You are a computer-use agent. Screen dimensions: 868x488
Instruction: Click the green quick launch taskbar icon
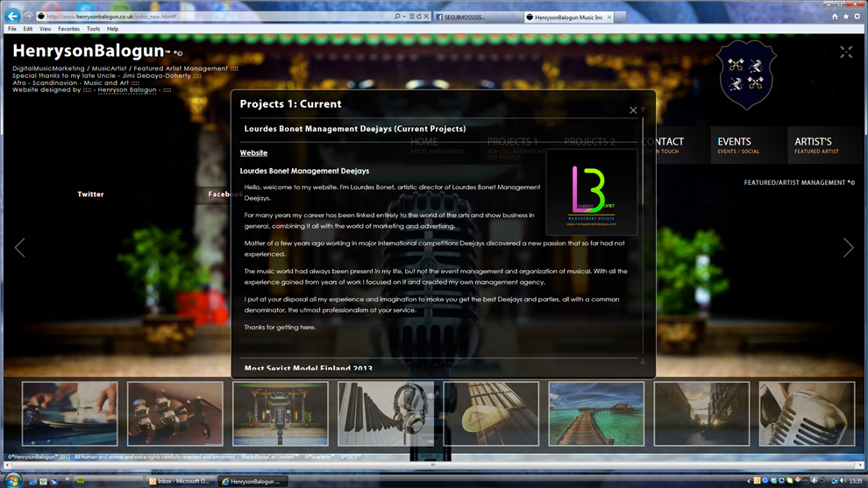(81, 481)
